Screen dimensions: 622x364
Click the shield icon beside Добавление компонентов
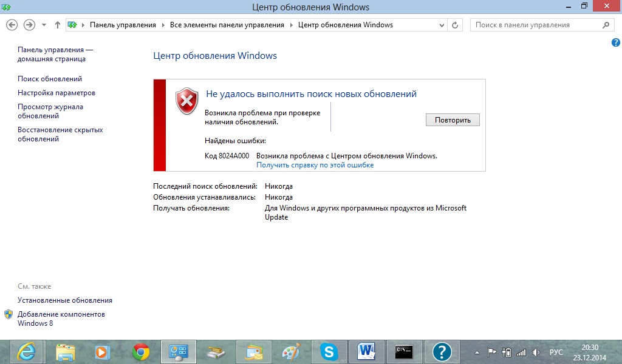pos(9,314)
